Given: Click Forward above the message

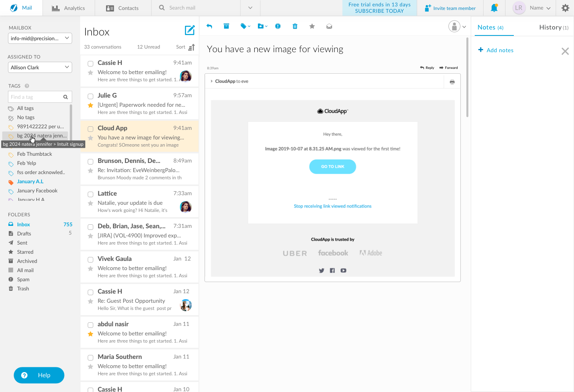Looking at the screenshot, I should (448, 68).
